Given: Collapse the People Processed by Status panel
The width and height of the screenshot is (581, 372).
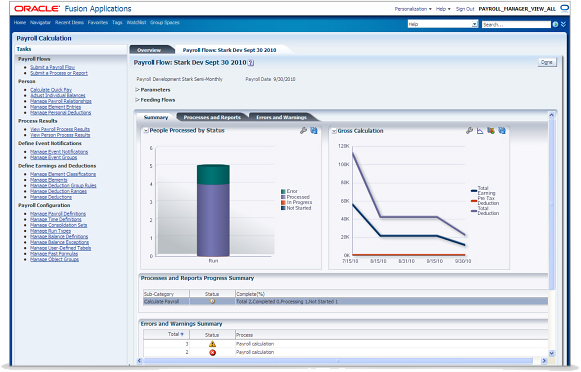Looking at the screenshot, I should click(146, 131).
